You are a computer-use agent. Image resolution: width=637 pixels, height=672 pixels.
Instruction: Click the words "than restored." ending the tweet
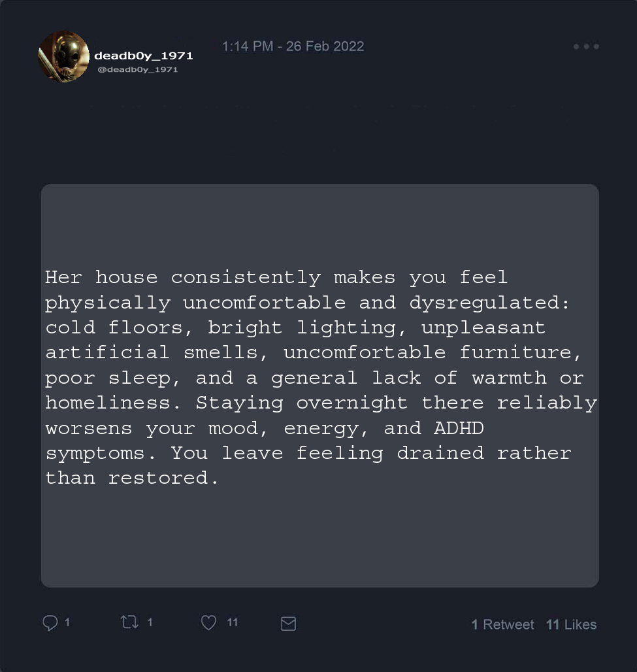coord(131,478)
